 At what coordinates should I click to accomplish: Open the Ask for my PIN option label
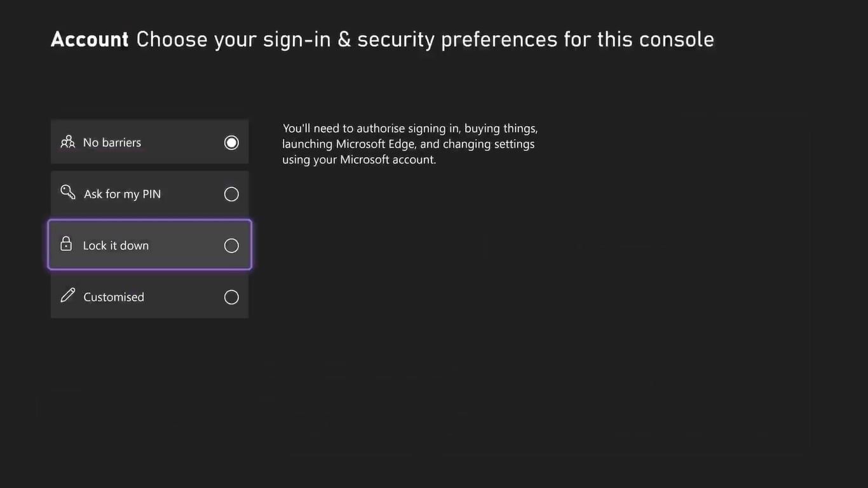coord(122,194)
